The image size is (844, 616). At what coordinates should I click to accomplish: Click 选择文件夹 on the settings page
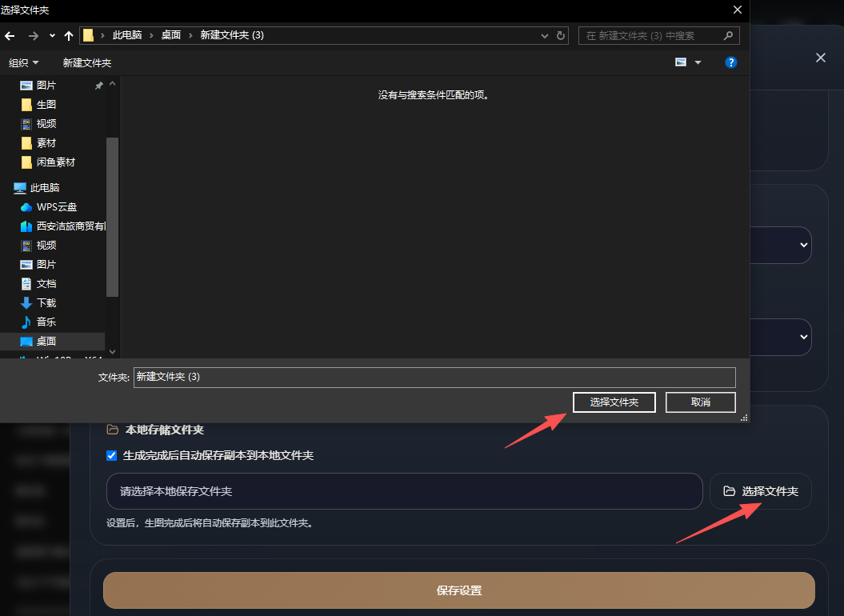761,491
